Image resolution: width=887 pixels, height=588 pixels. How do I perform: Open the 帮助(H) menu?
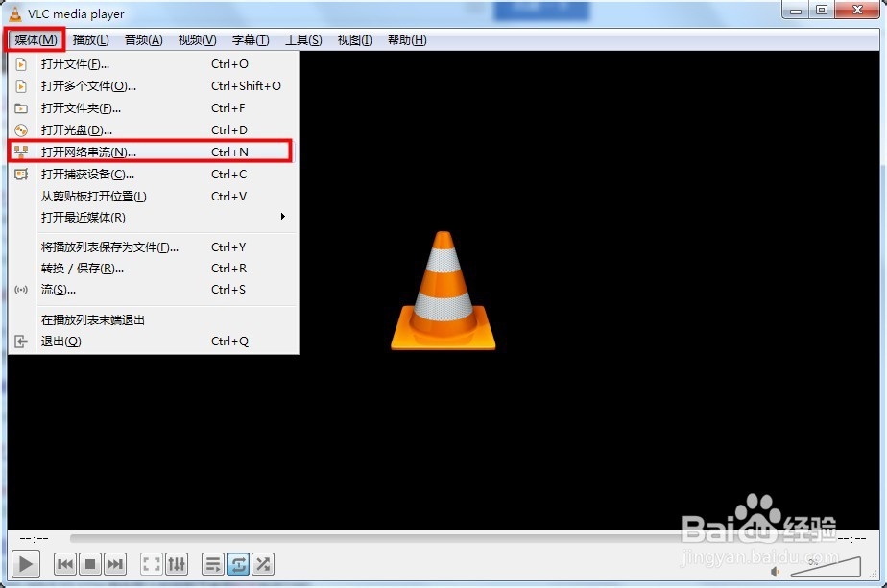tap(407, 40)
